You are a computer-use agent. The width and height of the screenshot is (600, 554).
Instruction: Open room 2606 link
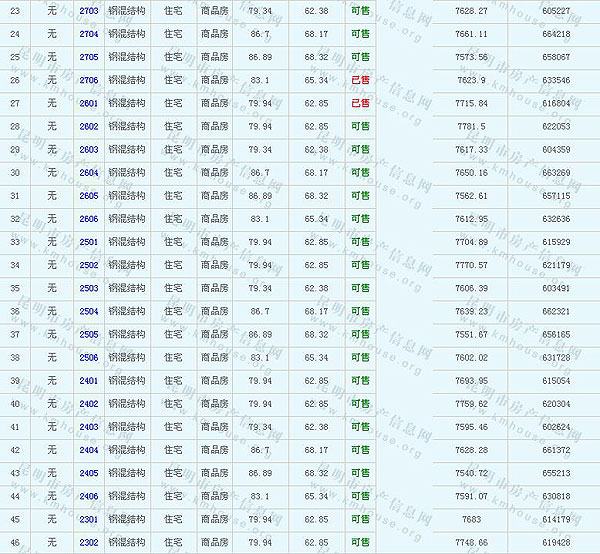88,219
